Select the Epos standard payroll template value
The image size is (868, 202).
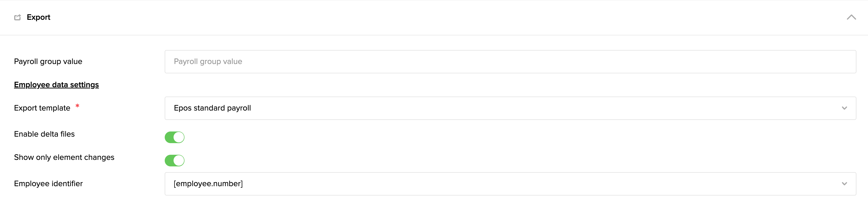[212, 108]
